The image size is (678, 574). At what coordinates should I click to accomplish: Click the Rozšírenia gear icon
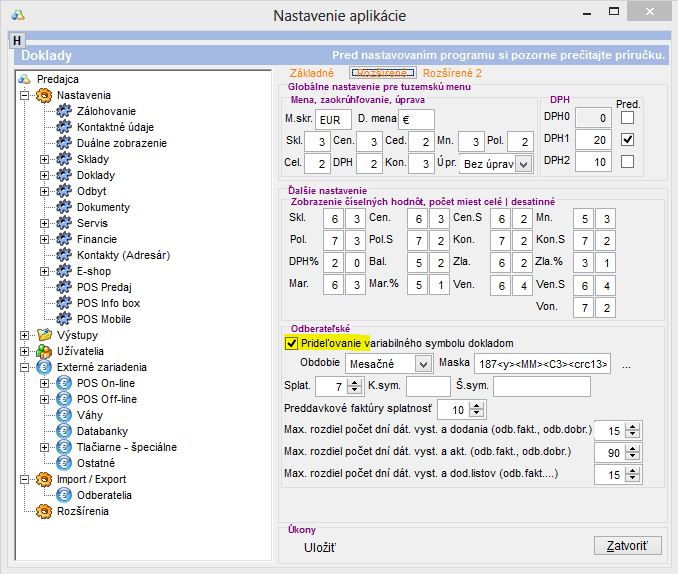44,511
